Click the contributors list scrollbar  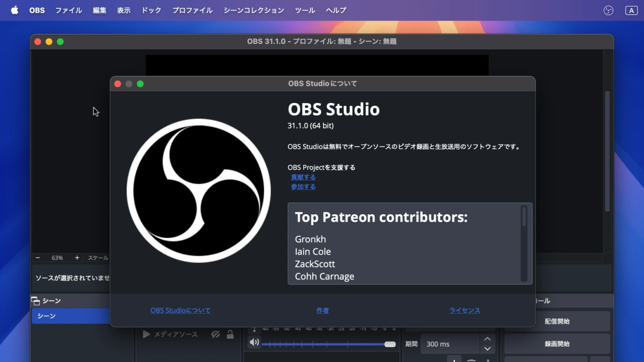coord(524,217)
